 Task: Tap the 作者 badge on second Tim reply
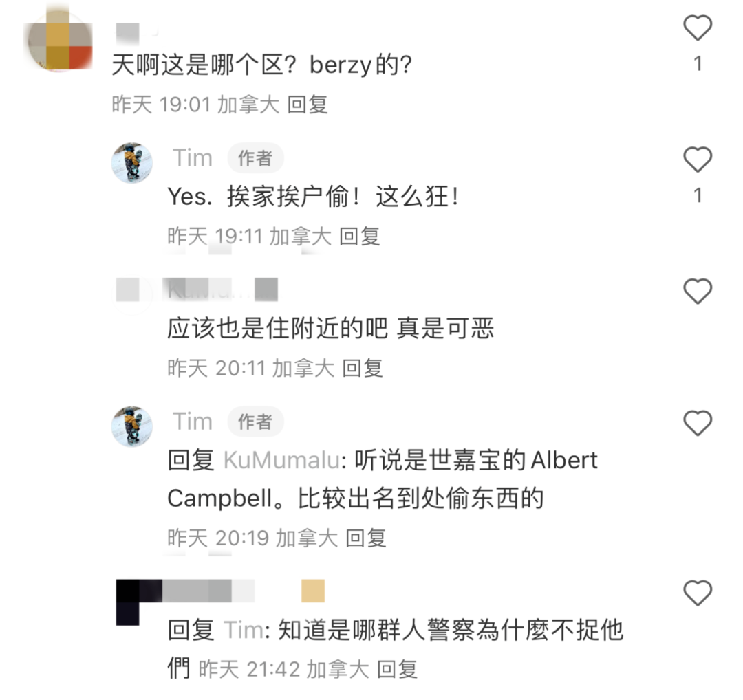[x=255, y=422]
